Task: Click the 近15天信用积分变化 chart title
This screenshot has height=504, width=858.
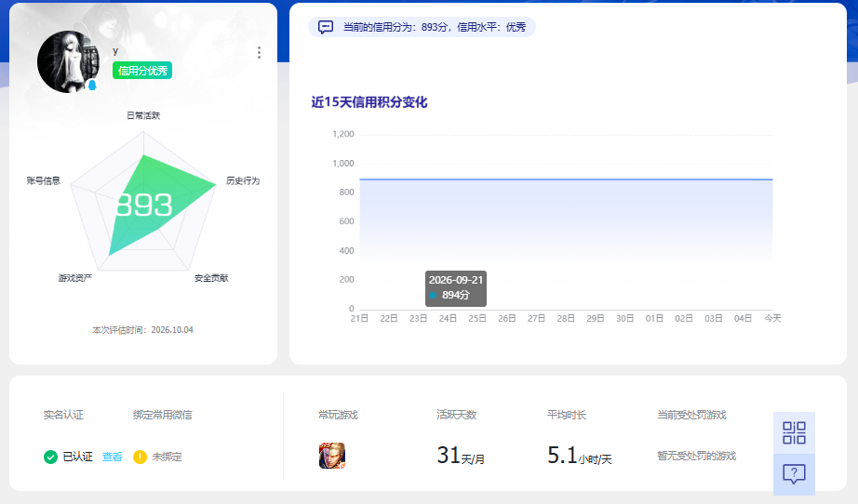Action: (x=369, y=102)
